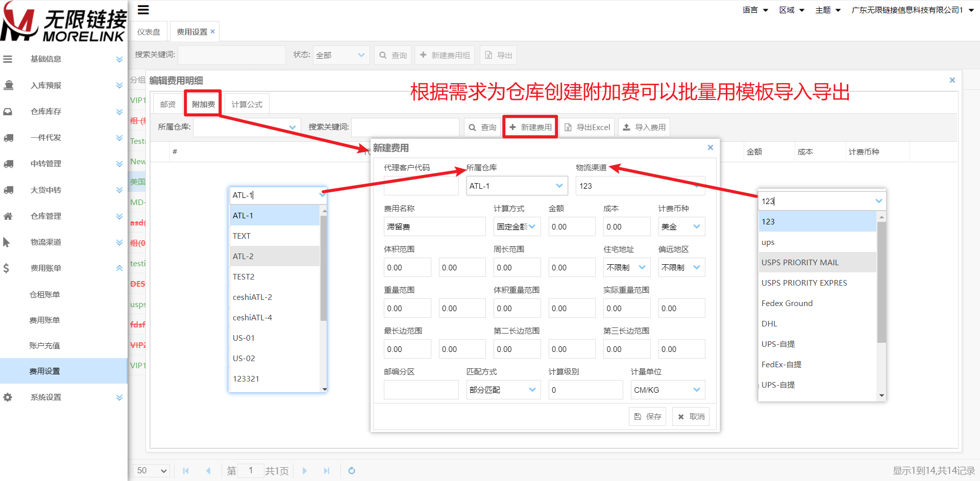Click the 导入费用 upload button
This screenshot has width=980, height=481.
pyautogui.click(x=644, y=128)
